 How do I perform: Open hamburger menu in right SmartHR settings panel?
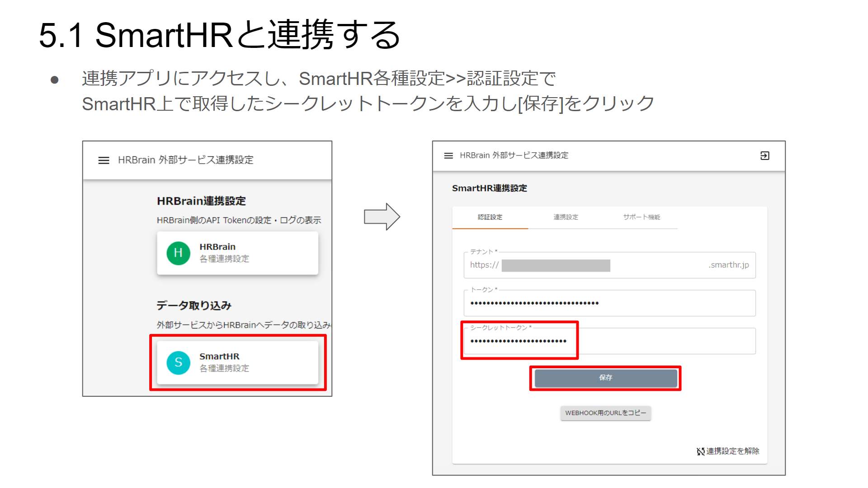(448, 155)
